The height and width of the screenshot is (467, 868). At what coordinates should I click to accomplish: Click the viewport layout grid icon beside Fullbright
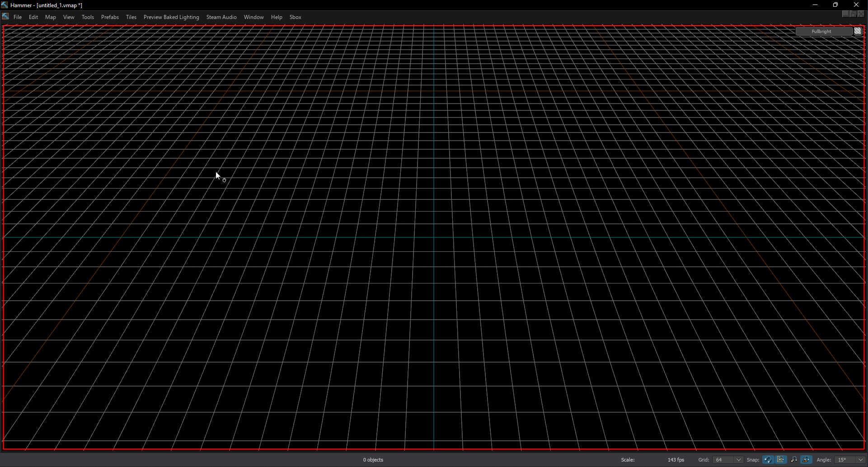[858, 31]
